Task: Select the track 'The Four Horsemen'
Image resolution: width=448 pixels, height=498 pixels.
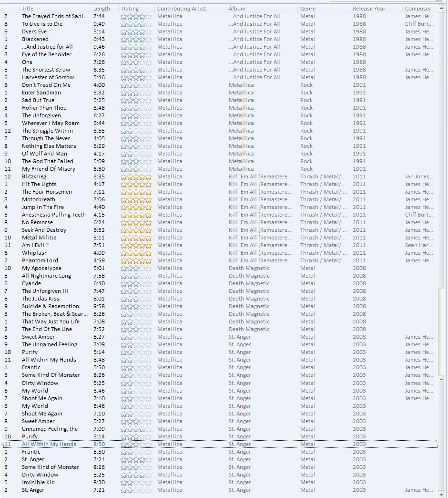Action: [47, 192]
